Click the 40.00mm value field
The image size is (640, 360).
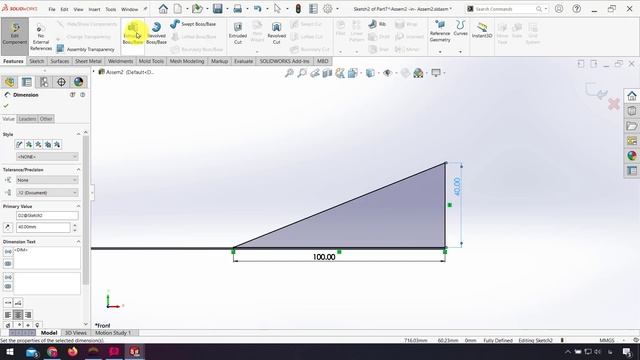point(43,227)
